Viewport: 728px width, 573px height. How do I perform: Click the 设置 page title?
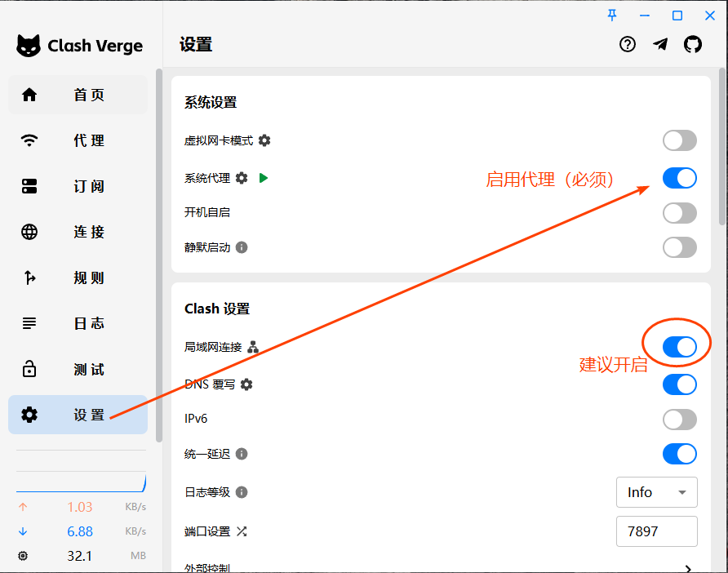point(196,45)
